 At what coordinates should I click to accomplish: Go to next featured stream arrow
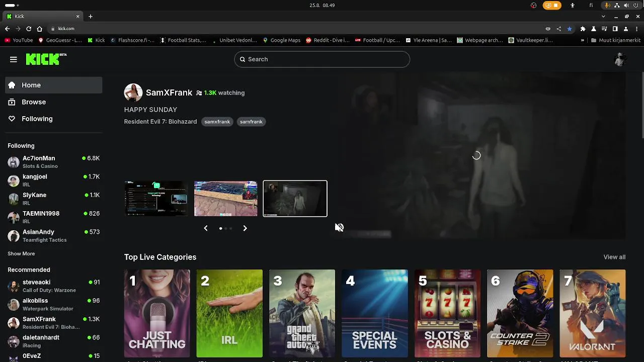(x=245, y=228)
